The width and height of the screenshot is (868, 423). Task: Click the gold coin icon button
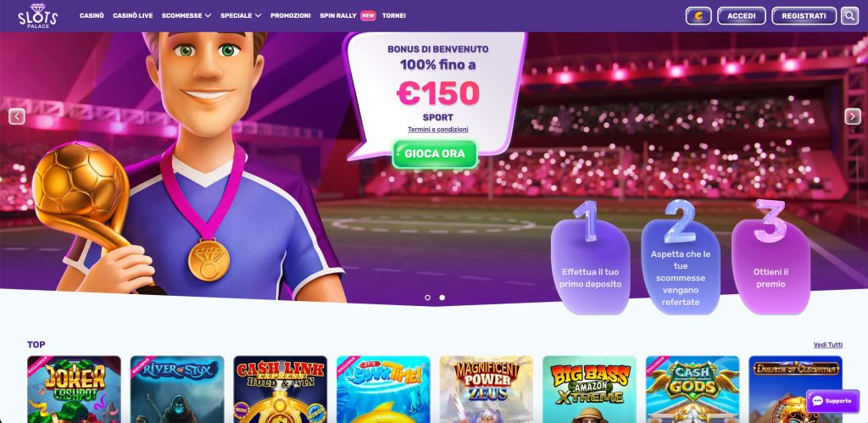pos(698,16)
